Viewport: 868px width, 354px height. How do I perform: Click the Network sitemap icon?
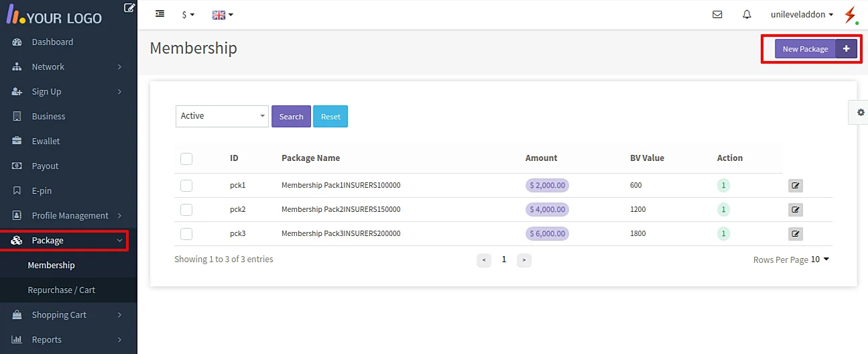pyautogui.click(x=17, y=67)
